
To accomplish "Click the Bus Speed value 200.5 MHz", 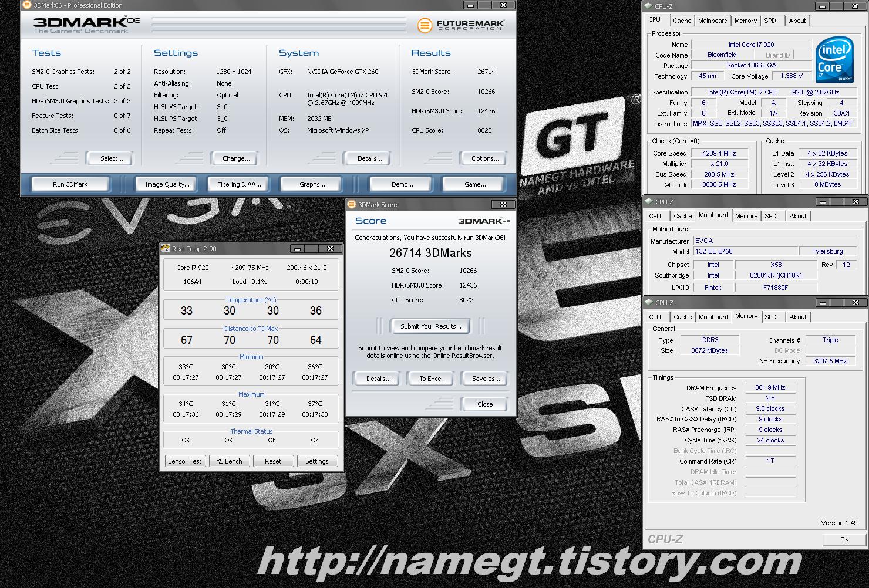I will tap(719, 174).
